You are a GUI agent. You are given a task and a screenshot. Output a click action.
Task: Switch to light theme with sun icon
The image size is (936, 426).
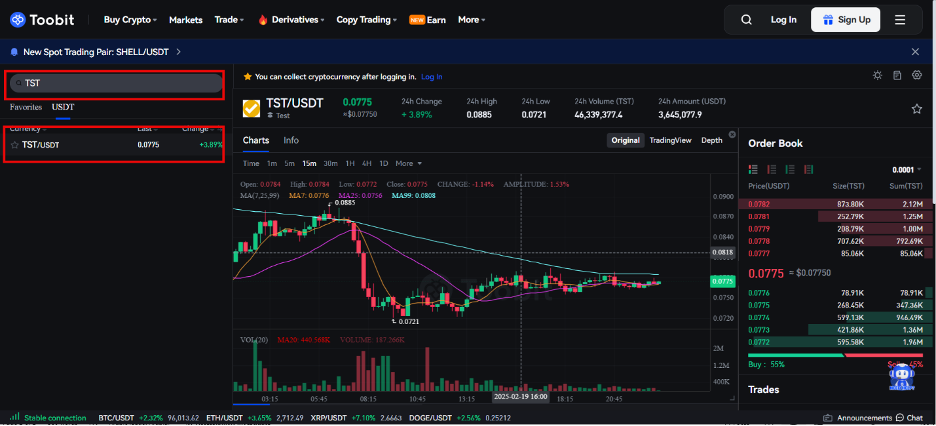(877, 75)
